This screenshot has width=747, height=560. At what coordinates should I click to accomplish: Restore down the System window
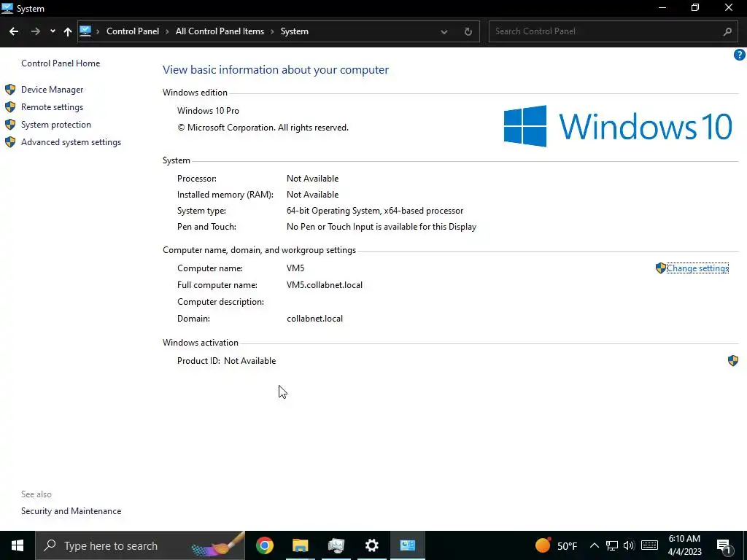695,8
